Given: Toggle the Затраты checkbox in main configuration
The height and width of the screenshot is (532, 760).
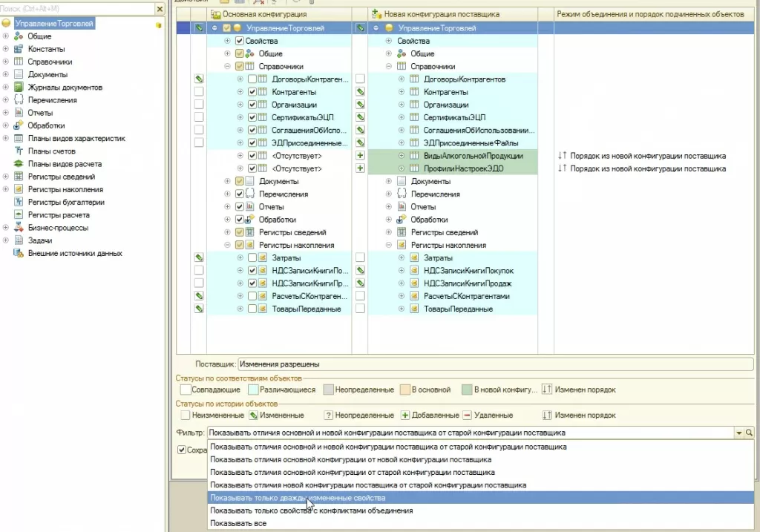Looking at the screenshot, I should click(252, 257).
